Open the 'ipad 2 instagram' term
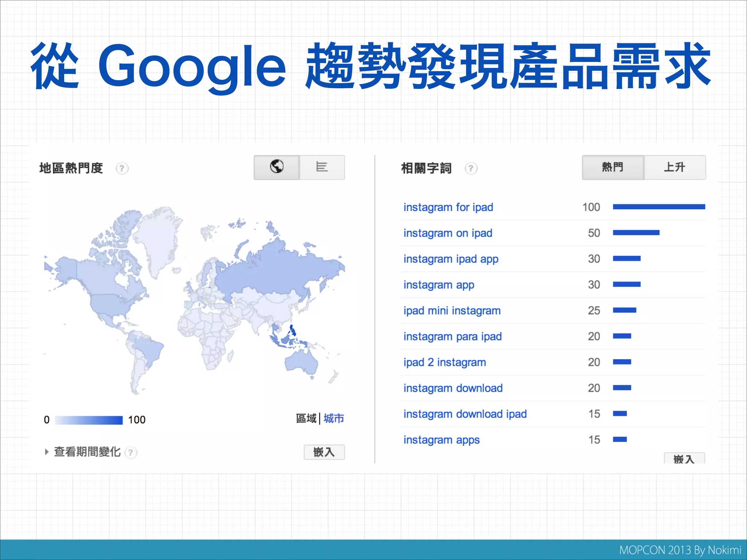747x560 pixels. pos(445,362)
